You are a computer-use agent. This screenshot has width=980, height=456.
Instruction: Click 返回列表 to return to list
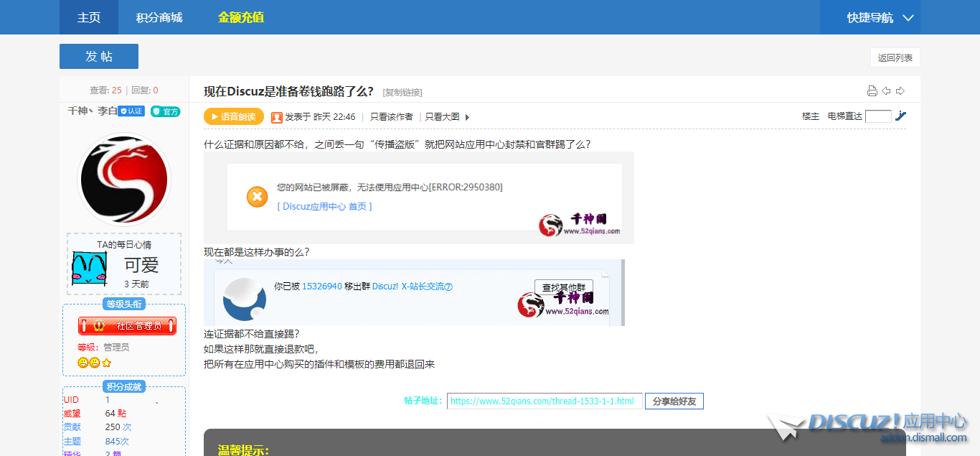pyautogui.click(x=895, y=57)
